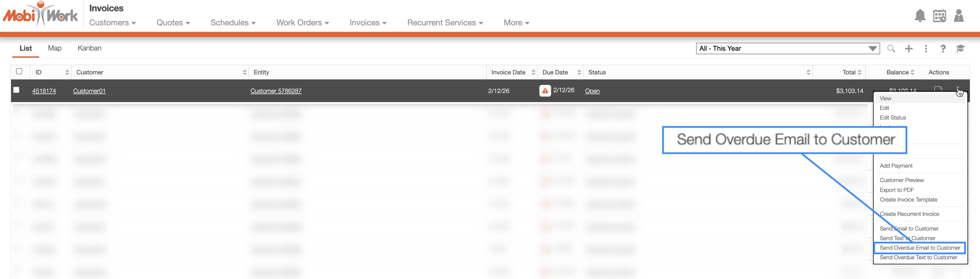Open the notifications bell
Screen dimensions: 980x279
pos(919,16)
